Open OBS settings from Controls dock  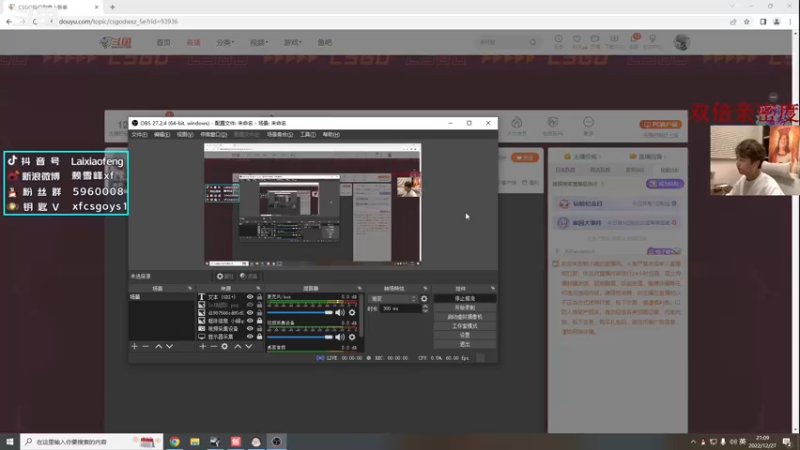point(464,335)
